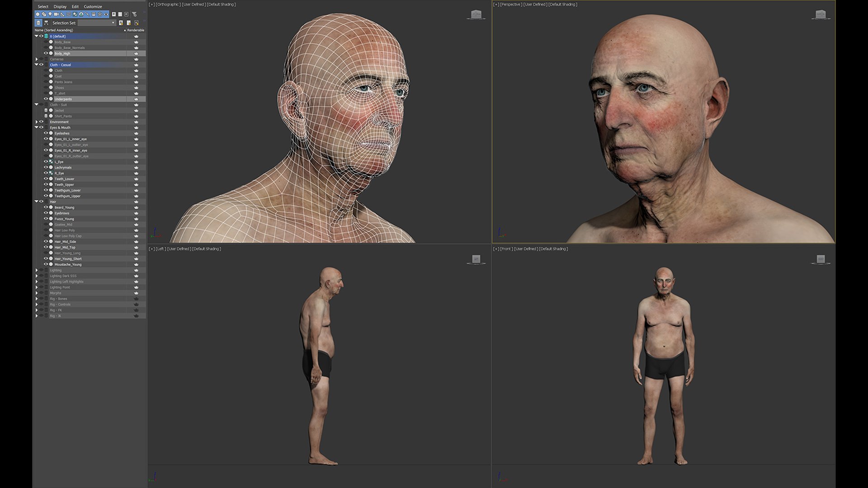
Task: Click the [Left] viewport label
Action: (x=160, y=249)
